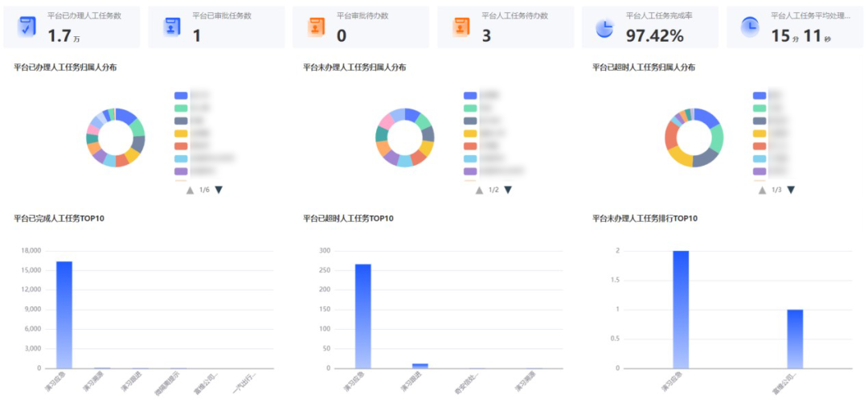Click the 平台已审批任务数 blue icon
868x403 pixels.
pyautogui.click(x=172, y=27)
